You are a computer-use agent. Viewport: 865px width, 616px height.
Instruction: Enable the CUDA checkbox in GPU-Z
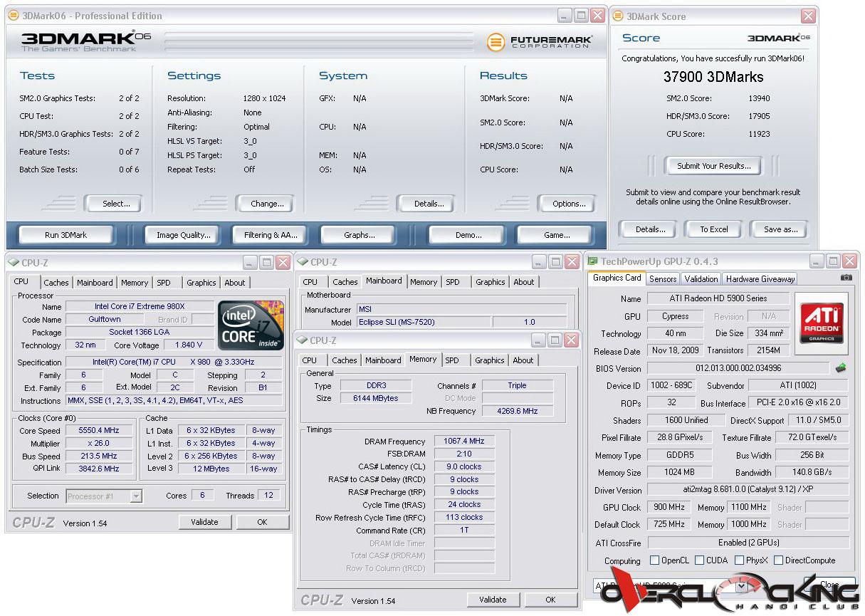point(700,560)
